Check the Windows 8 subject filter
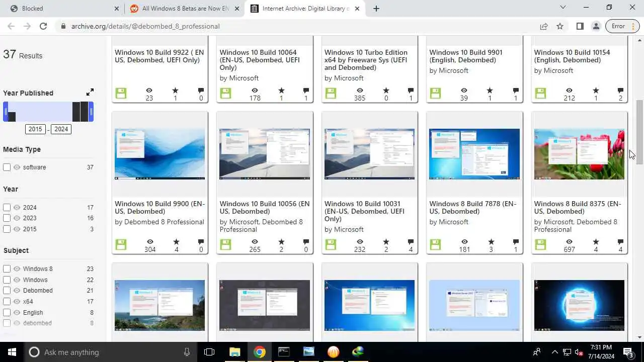 7,269
